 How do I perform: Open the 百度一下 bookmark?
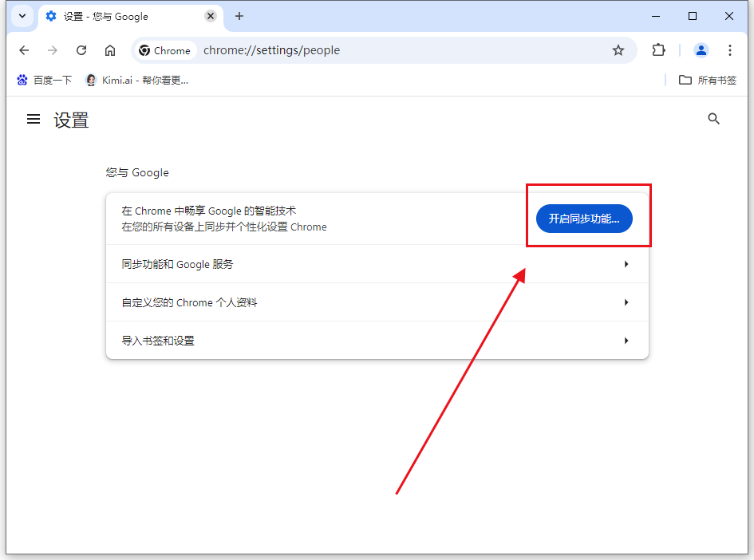point(44,81)
